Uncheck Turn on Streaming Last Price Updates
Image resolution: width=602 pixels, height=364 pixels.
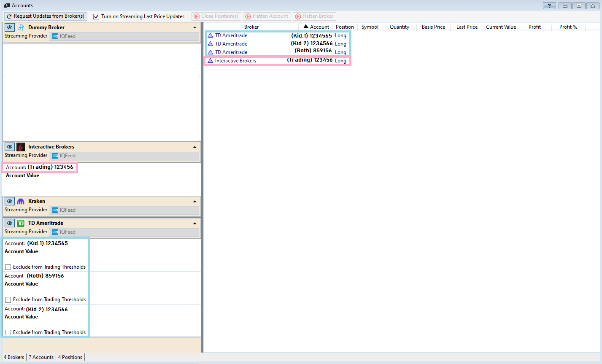click(x=97, y=16)
